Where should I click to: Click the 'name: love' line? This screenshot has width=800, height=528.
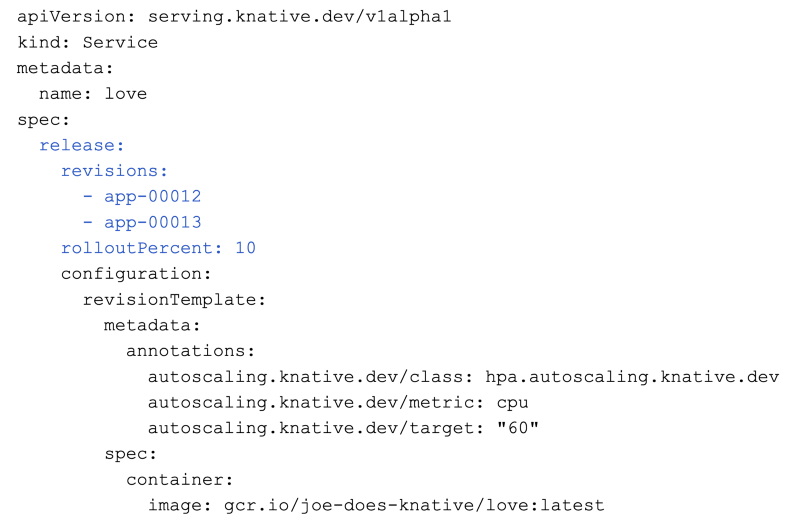93,94
